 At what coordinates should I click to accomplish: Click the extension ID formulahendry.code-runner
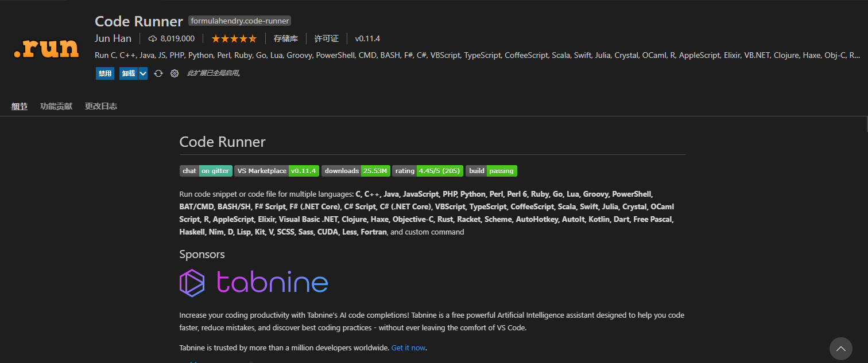[240, 21]
